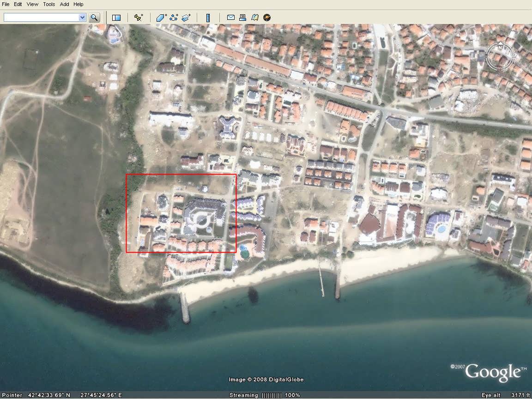The image size is (532, 399).
Task: Open the Ruler measuring tool
Action: [208, 18]
